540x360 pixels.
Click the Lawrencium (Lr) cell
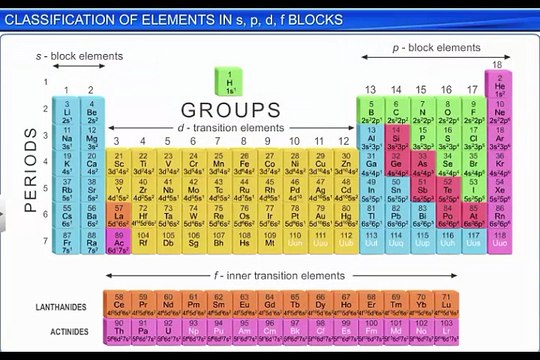446,331
